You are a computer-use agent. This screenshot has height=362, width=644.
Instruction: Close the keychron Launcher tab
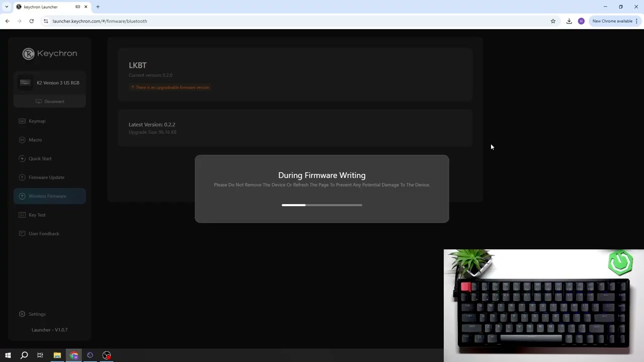tap(86, 7)
